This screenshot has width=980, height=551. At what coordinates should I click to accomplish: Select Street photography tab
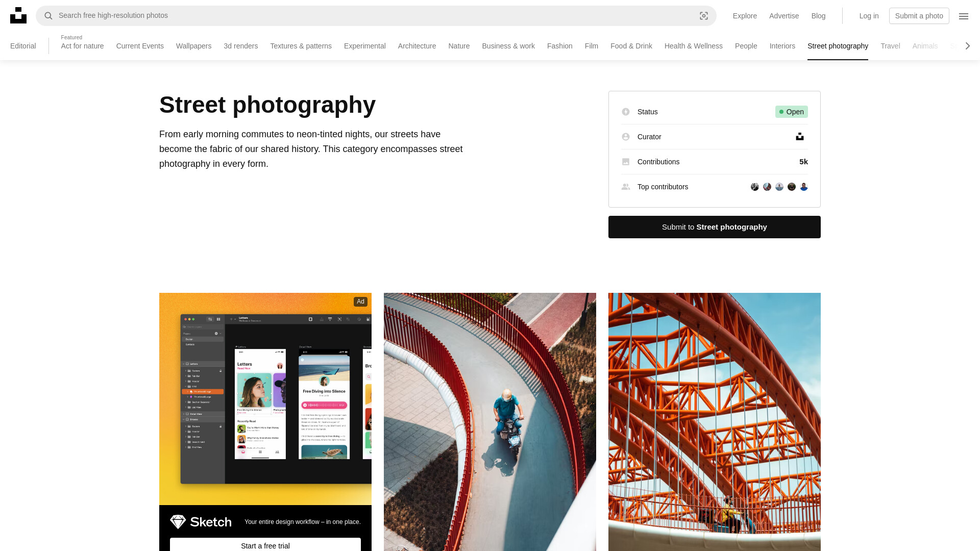click(838, 46)
